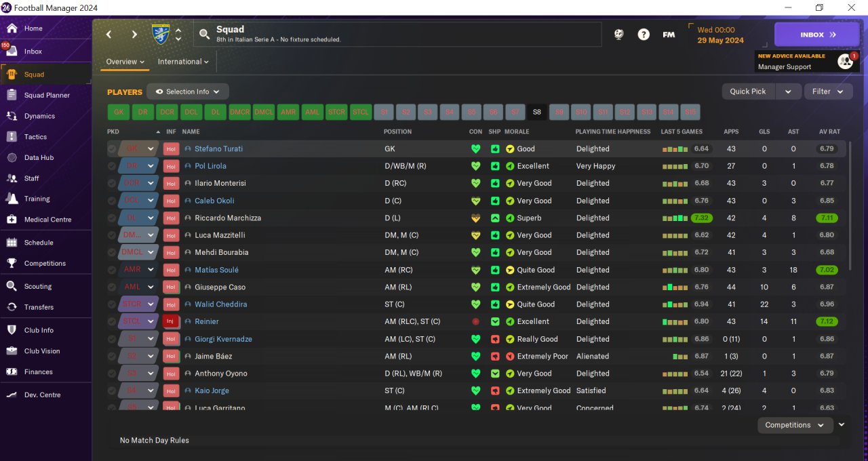Screen dimensions: 868x461
Task: Open the Competitions dropdown at bottom
Action: [x=795, y=425]
